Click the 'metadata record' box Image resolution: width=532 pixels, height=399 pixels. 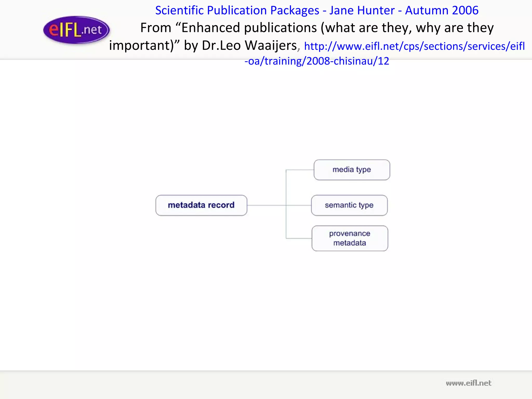[x=201, y=205]
